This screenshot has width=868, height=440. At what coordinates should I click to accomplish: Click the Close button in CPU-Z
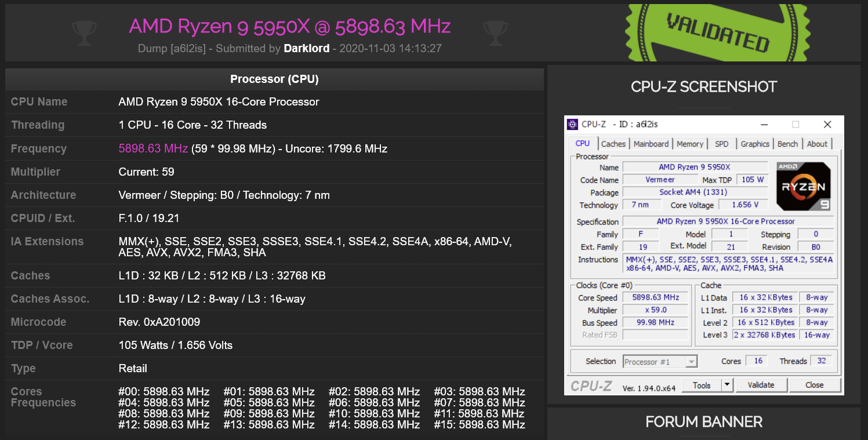click(814, 385)
